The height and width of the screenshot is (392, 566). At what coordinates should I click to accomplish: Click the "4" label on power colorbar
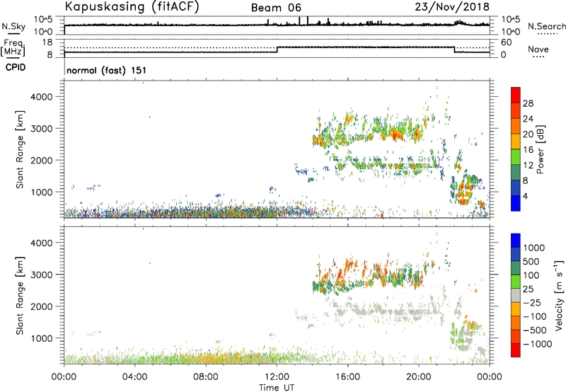click(525, 196)
